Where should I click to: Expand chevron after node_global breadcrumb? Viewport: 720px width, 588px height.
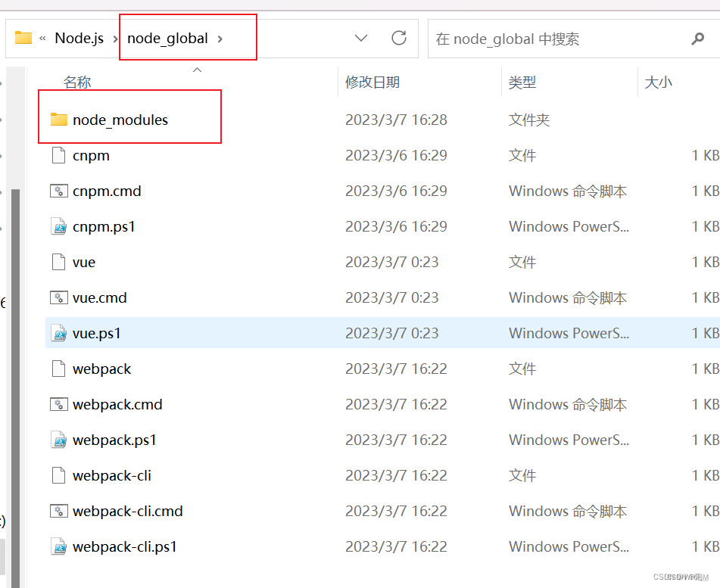point(220,39)
